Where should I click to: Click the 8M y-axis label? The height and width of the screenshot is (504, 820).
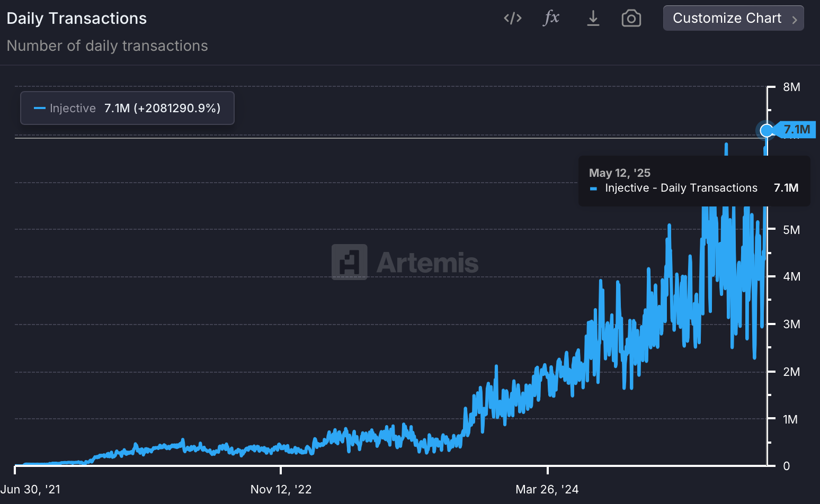tap(791, 87)
